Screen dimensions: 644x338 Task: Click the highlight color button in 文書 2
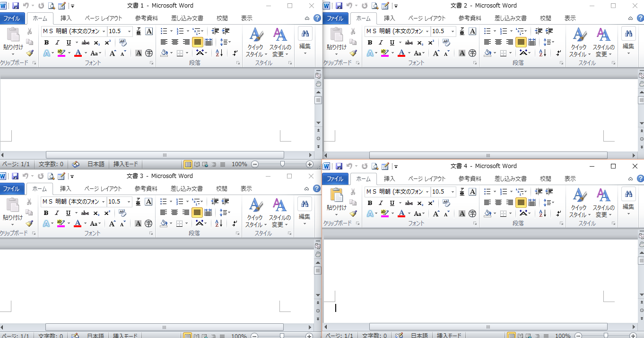[x=384, y=53]
